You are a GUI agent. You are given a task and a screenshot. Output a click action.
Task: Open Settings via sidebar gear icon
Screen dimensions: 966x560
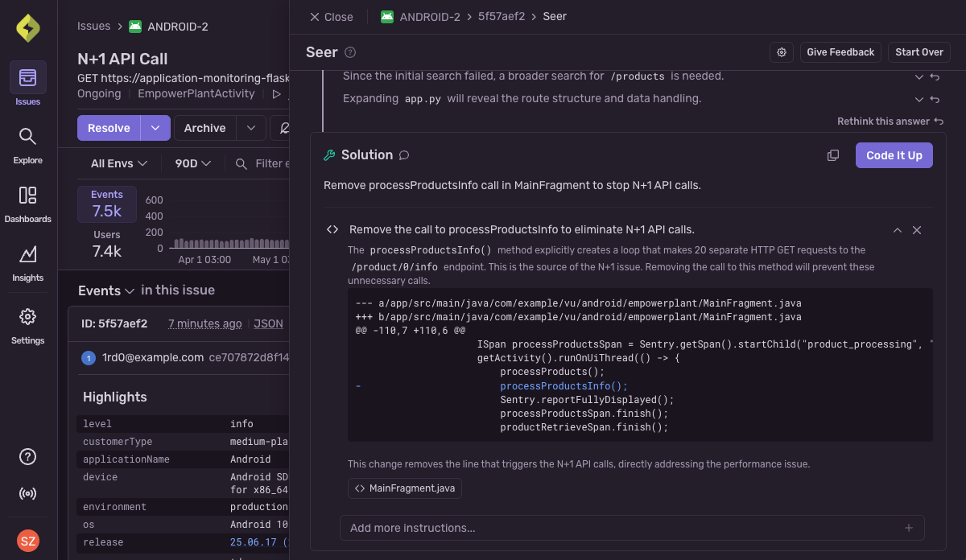tap(27, 316)
